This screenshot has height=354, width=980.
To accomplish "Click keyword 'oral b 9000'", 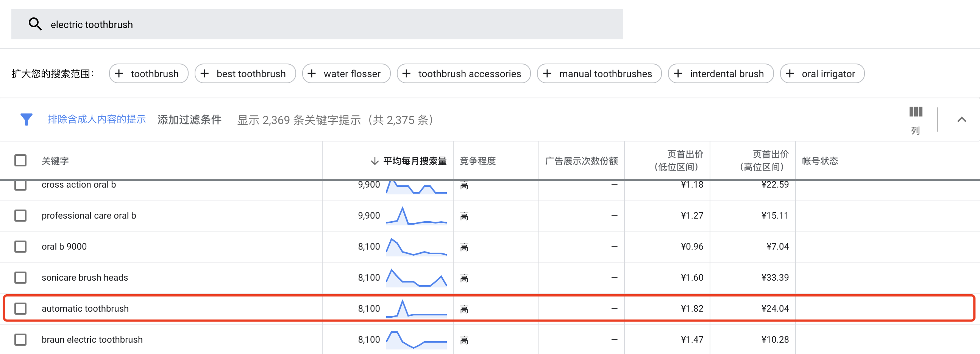I will (64, 247).
